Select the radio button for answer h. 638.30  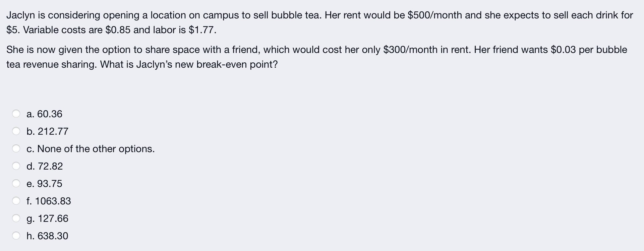pos(16,236)
